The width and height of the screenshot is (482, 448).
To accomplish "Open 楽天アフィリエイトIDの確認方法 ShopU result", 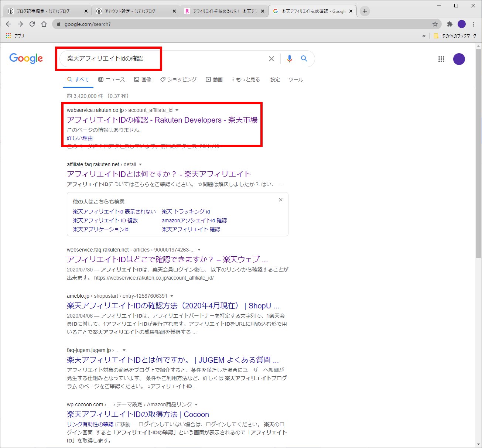I will tap(173, 306).
